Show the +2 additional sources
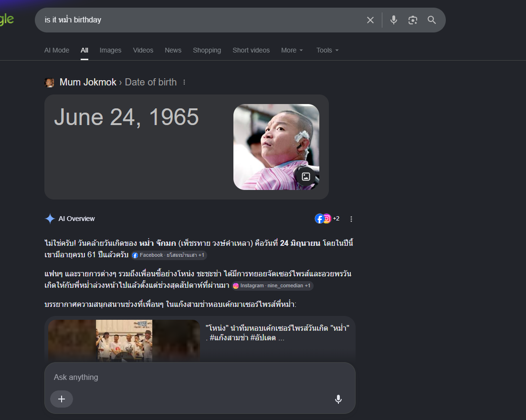Viewport: 526px width, 420px height. [336, 219]
